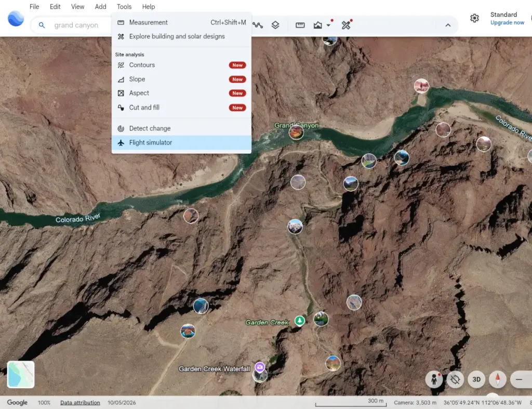Viewport: 532px width, 409px height.
Task: Click the 300 m scale bar
Action: click(x=351, y=403)
